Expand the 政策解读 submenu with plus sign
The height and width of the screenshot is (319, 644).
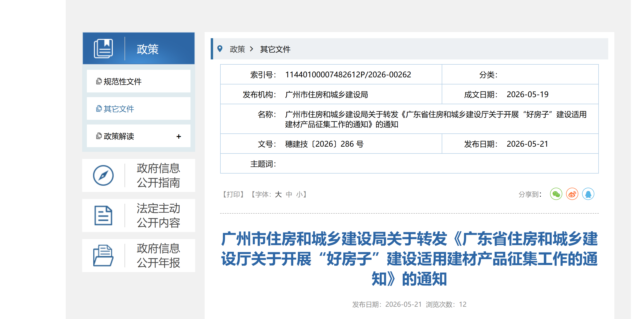click(178, 137)
